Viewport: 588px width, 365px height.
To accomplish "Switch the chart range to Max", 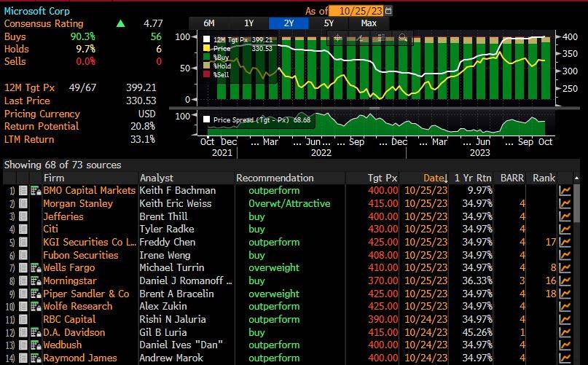I will point(369,23).
